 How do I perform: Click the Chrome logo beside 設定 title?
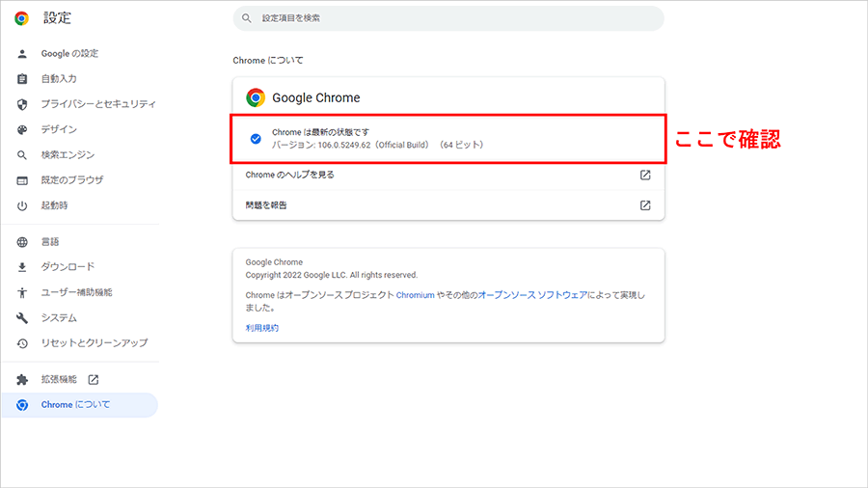click(x=21, y=18)
